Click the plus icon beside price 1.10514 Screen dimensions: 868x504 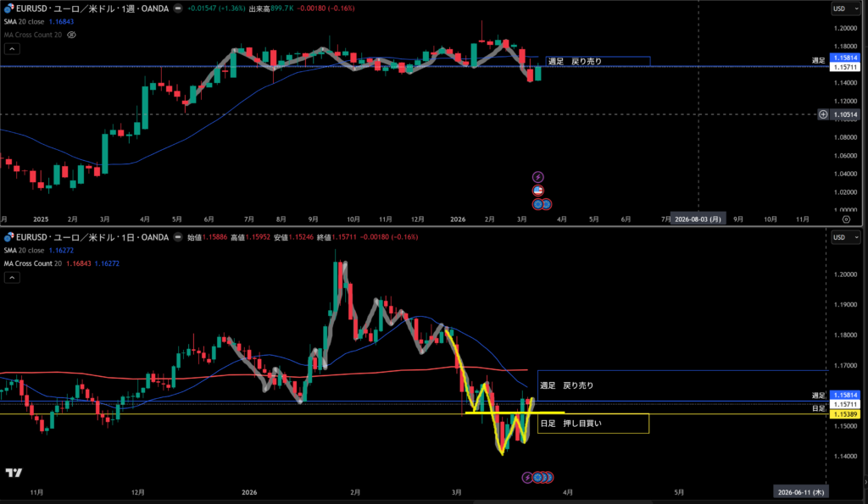click(821, 114)
